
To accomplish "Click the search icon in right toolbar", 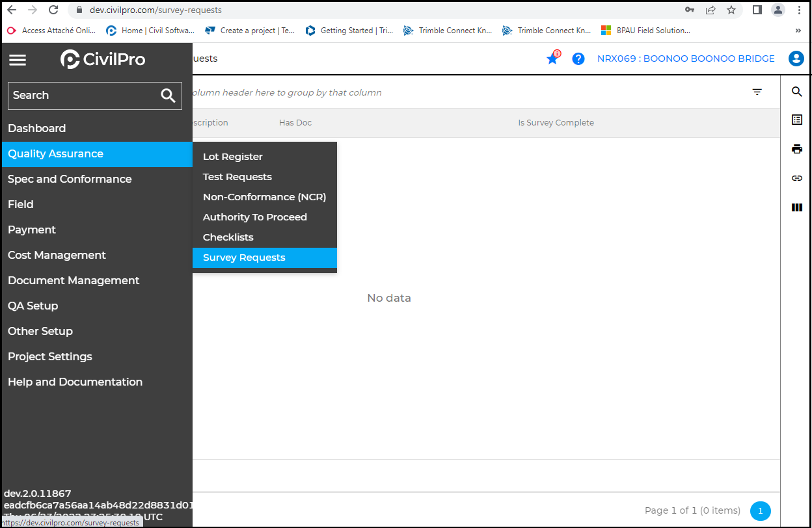I will pos(796,92).
